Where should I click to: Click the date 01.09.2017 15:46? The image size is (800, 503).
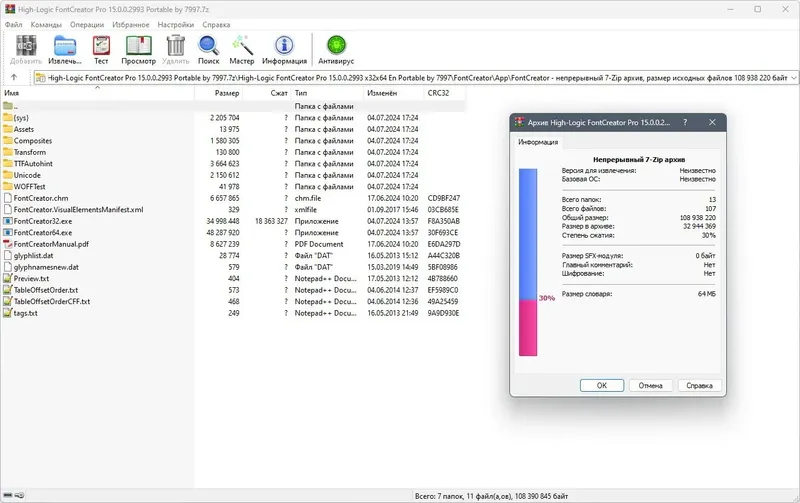392,210
